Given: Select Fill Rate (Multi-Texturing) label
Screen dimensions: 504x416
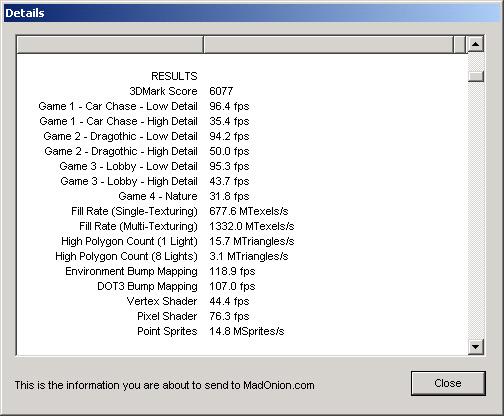Looking at the screenshot, I should coord(138,226).
